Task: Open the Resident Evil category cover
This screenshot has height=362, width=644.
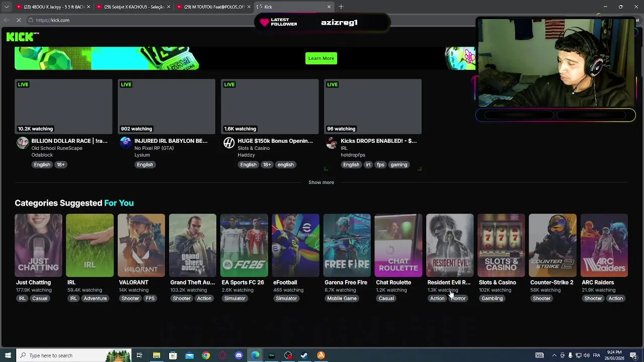Action: pyautogui.click(x=450, y=245)
